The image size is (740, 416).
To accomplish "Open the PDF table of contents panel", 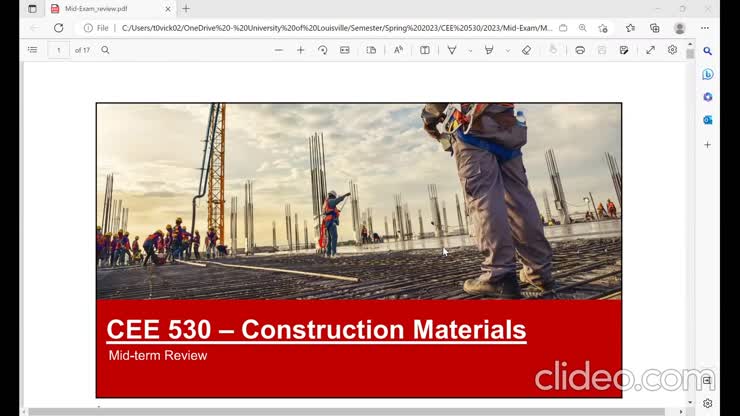I will click(32, 50).
